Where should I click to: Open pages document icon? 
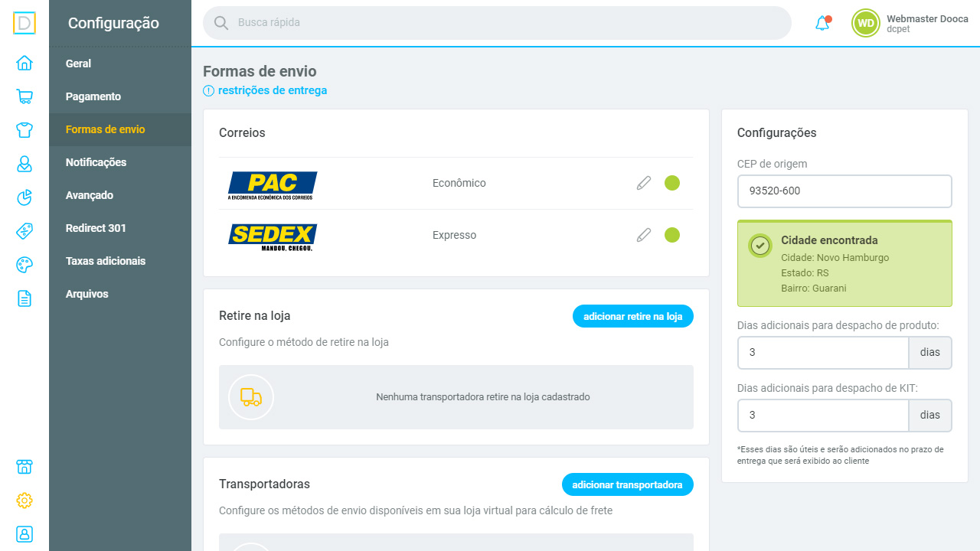[x=24, y=298]
